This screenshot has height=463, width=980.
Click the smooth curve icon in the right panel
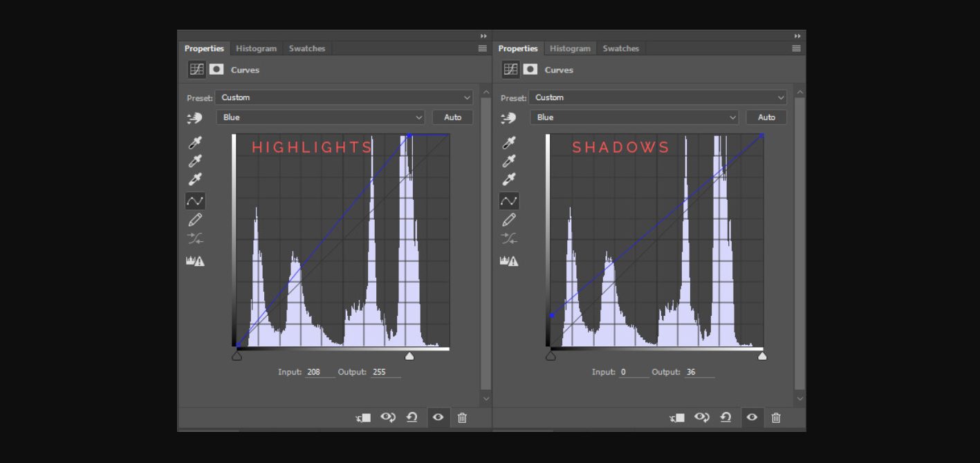[x=509, y=238]
